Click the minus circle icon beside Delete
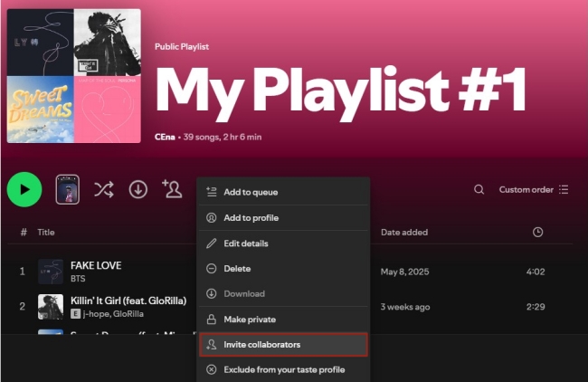588x382 pixels. (211, 268)
